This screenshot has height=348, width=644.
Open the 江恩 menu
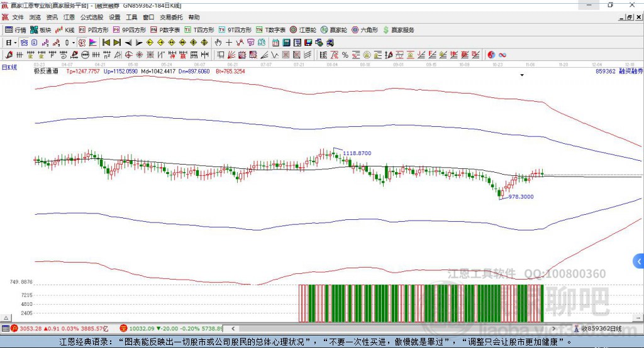click(69, 17)
